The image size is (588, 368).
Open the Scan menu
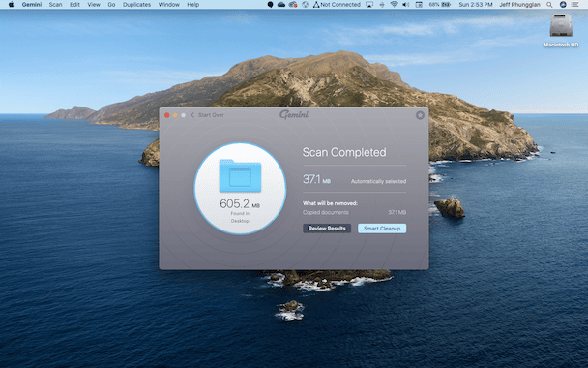coord(55,5)
